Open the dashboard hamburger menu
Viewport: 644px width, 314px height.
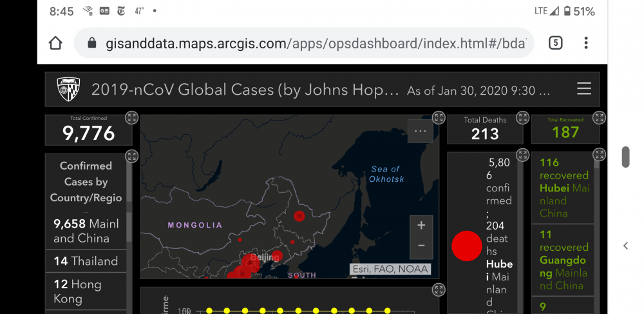coord(583,89)
